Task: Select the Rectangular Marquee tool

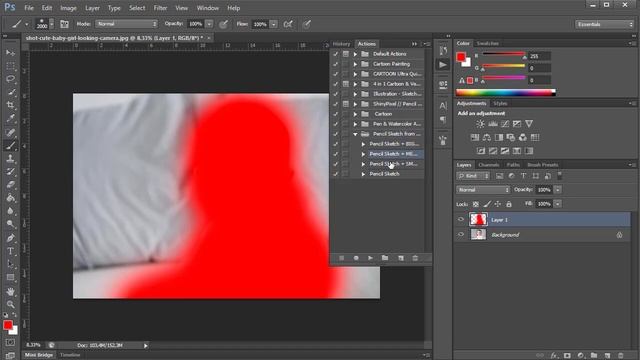Action: [11, 66]
